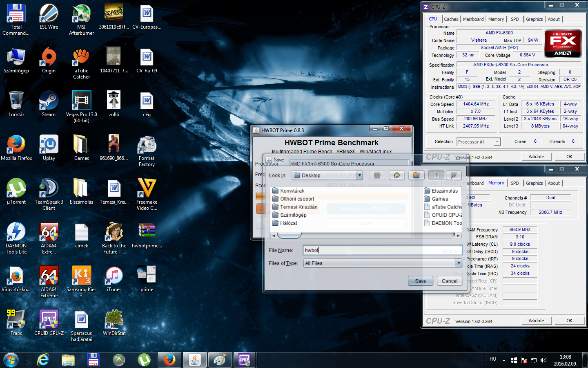This screenshot has width=588, height=368.
Task: Show hidden system tray icons arrow
Action: (x=504, y=360)
